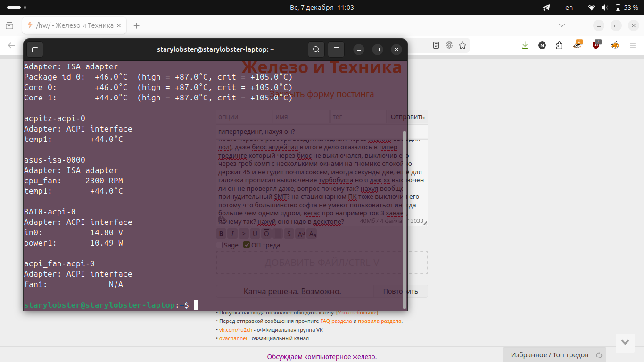Visit the vk.com/ru2ch link
This screenshot has width=644, height=362.
point(236,330)
